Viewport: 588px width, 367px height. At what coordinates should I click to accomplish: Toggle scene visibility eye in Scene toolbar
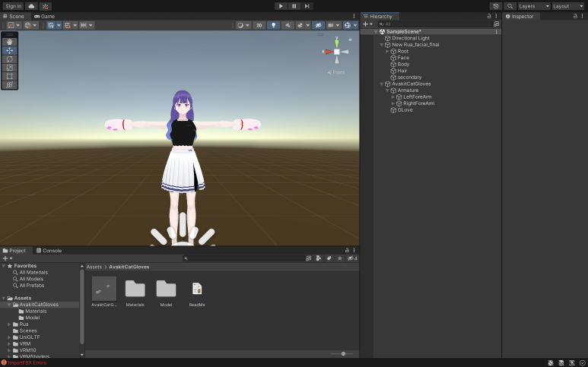point(319,25)
